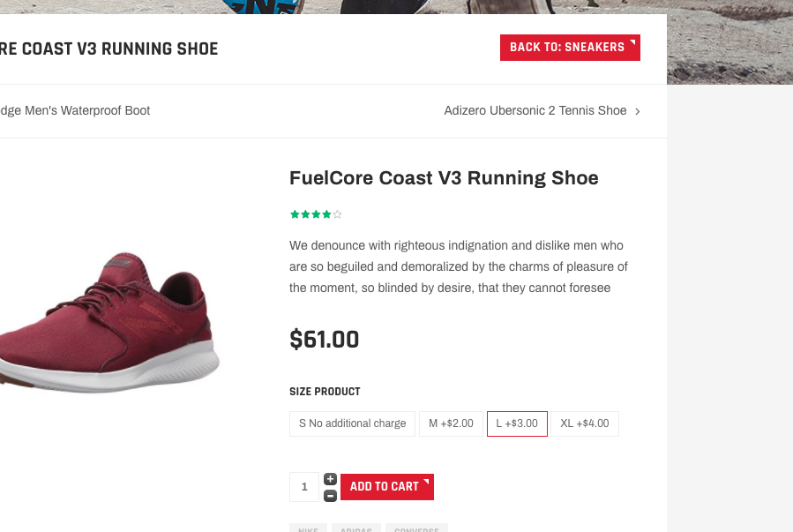The height and width of the screenshot is (532, 793).
Task: Pick the XL +$4.00 size
Action: 585,423
